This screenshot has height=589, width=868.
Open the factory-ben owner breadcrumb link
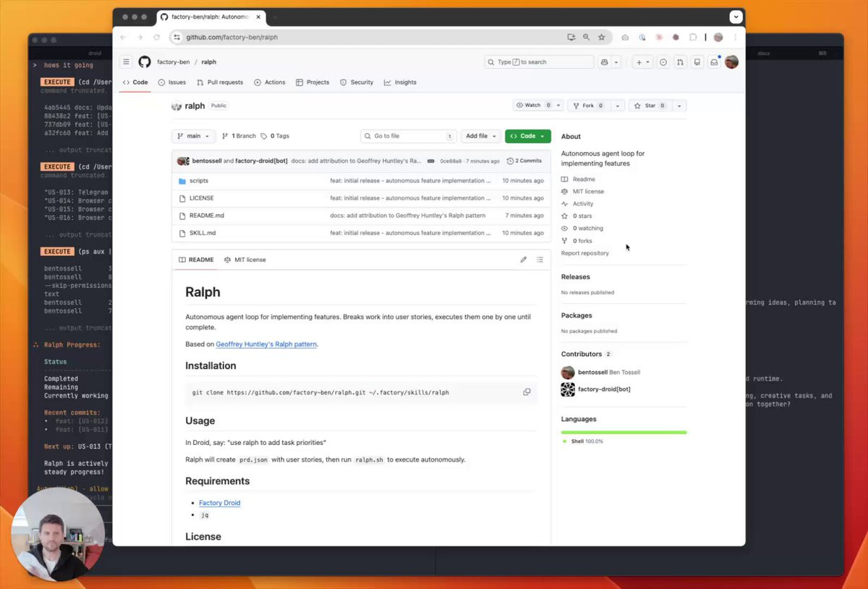(x=174, y=62)
